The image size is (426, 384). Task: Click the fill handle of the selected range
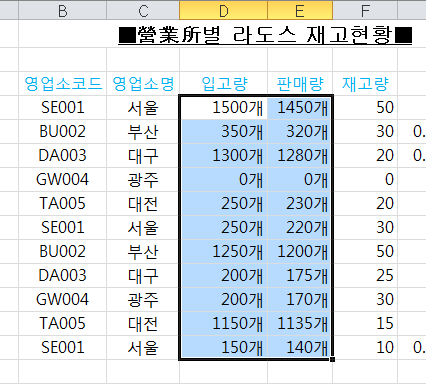332,359
